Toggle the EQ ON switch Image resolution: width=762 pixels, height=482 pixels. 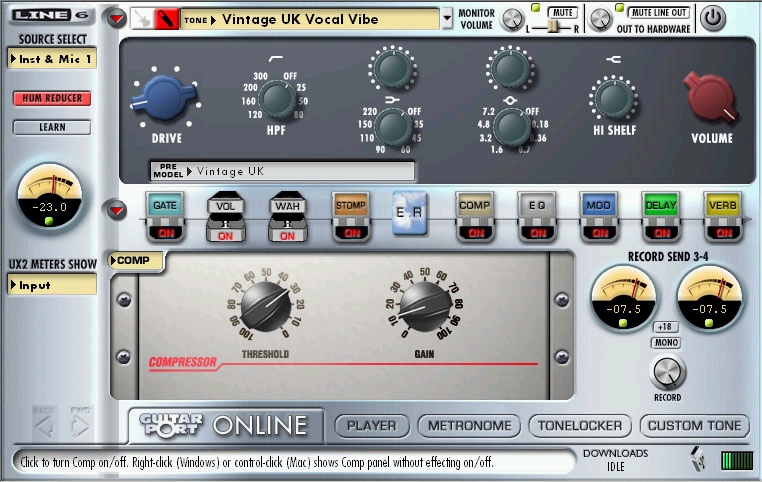point(537,233)
